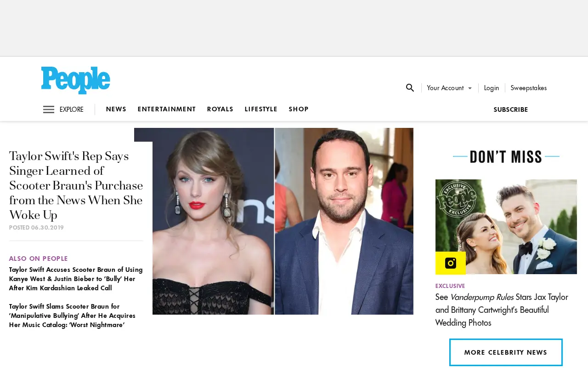Click the Posted 06.30.2019 date text
Image resolution: width=588 pixels, height=368 pixels.
[36, 228]
